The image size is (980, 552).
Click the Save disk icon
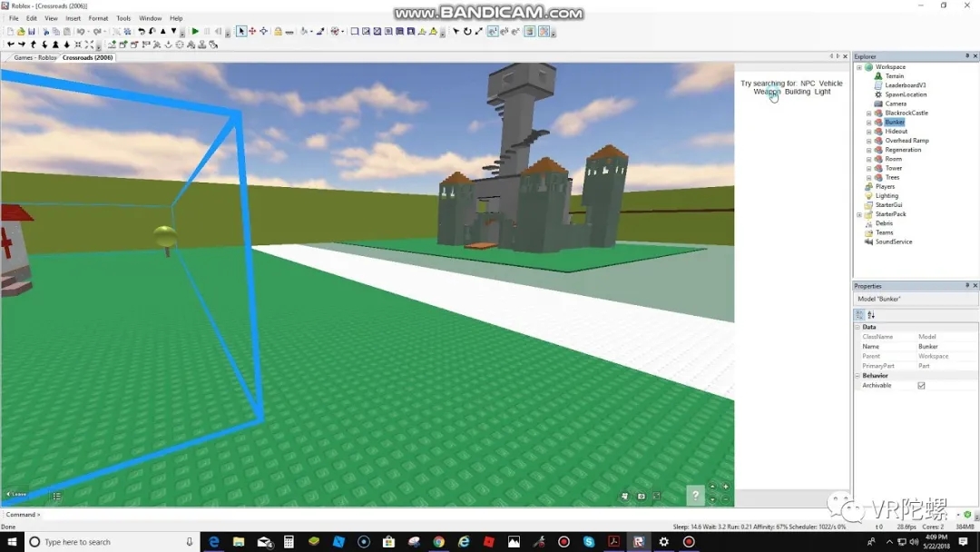click(x=31, y=31)
